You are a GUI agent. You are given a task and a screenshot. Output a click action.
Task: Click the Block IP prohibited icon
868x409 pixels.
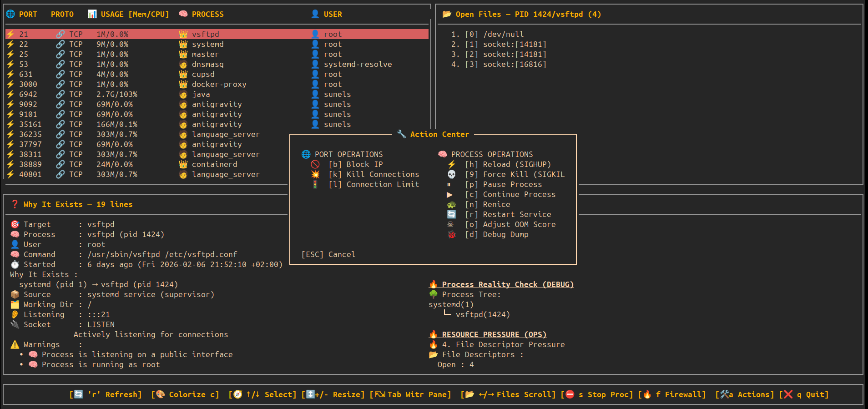(x=315, y=164)
